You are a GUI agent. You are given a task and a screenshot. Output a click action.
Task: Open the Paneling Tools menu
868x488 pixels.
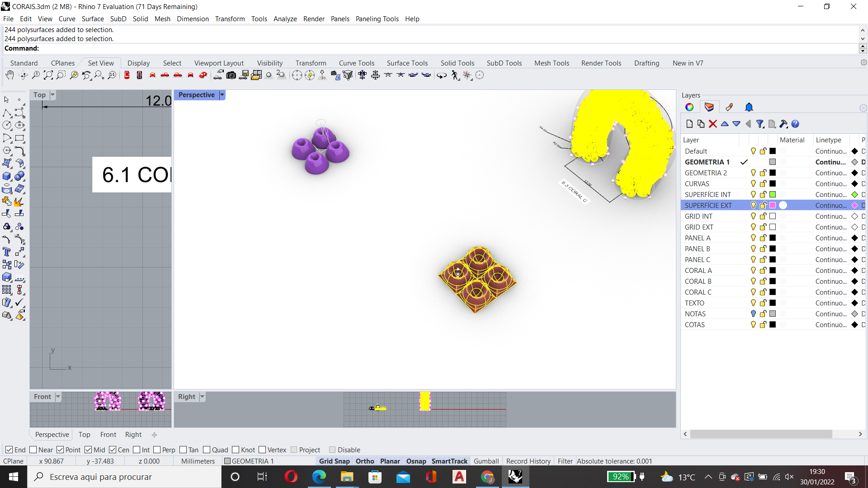tap(377, 19)
